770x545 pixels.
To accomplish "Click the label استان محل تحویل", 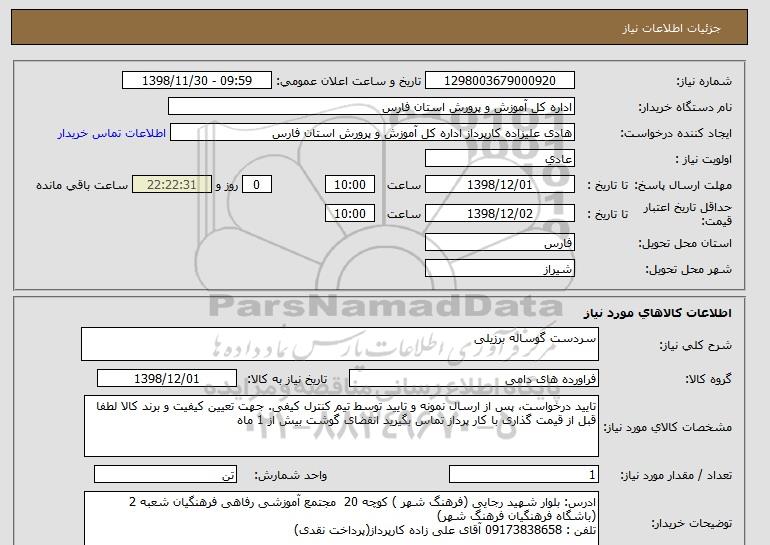I will (x=685, y=243).
